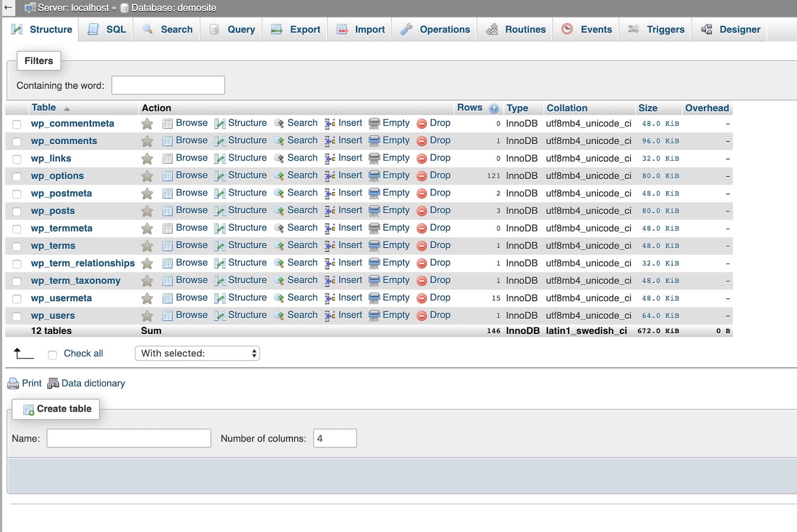
Task: Drop the wp_links table
Action: [440, 158]
